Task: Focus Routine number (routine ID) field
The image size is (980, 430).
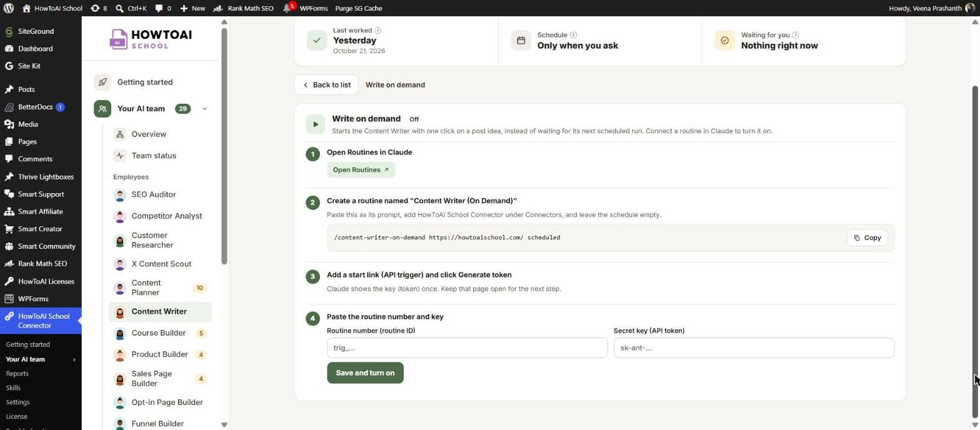Action: (x=467, y=348)
